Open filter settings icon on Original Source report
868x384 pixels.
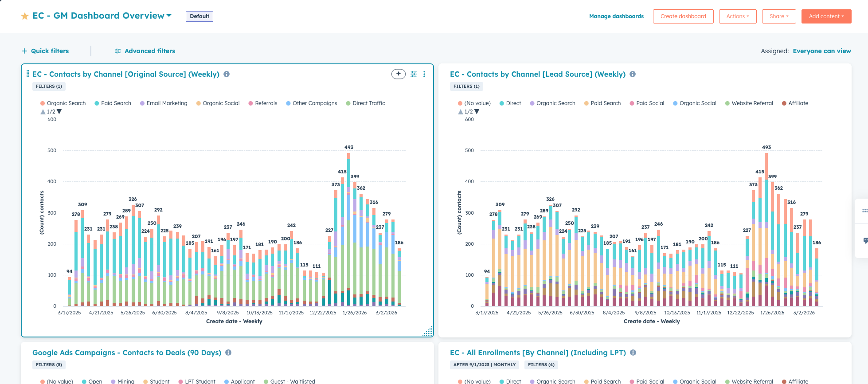pos(414,74)
